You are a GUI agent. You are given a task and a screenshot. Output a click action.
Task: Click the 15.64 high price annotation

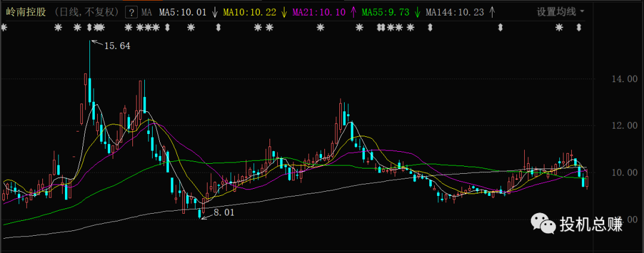tap(117, 45)
